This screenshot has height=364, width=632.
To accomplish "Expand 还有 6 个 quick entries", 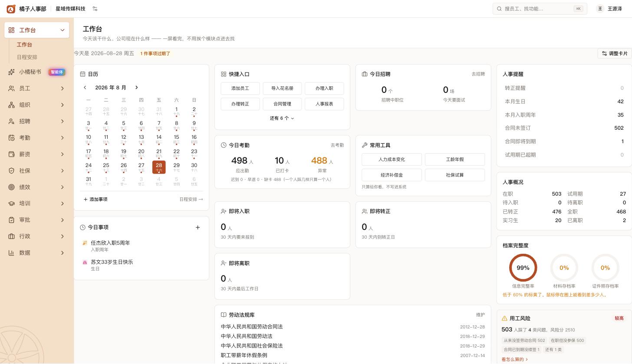I will click(282, 118).
